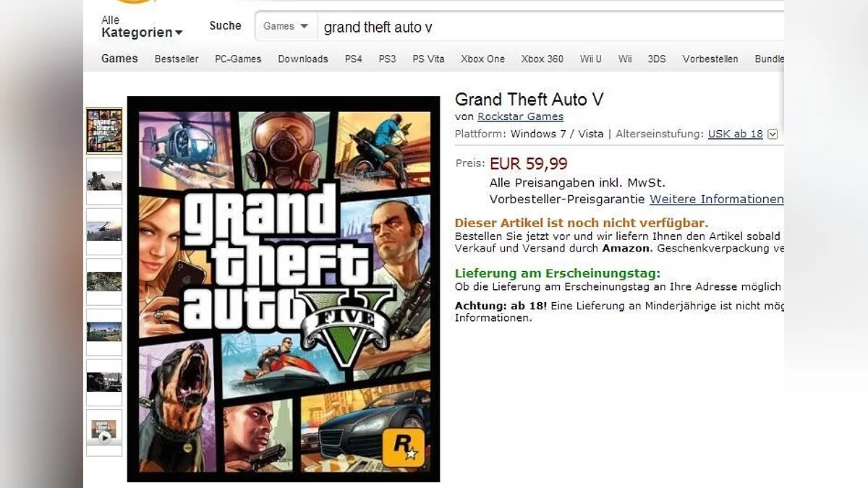Select the second screenshot thumbnail
Image resolution: width=868 pixels, height=488 pixels.
coord(104,181)
